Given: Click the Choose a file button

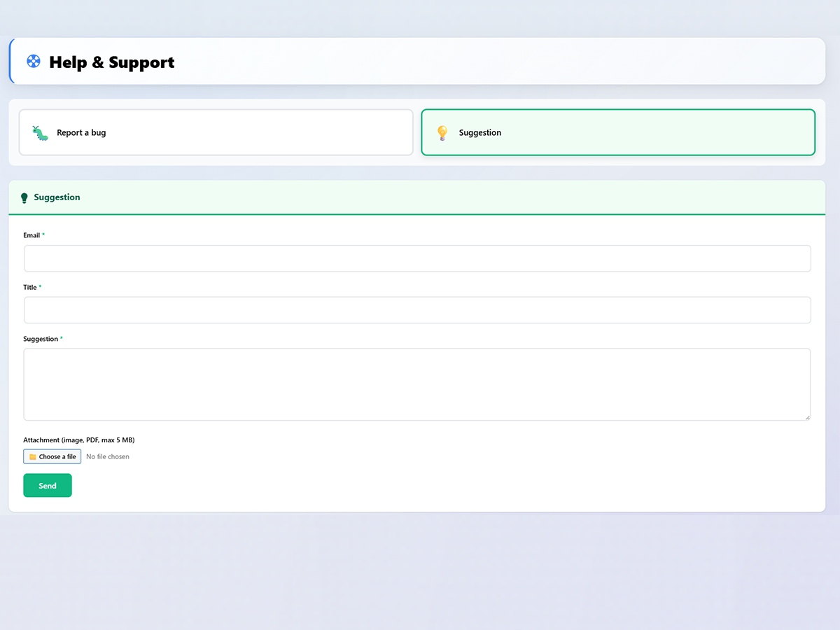Looking at the screenshot, I should (x=52, y=456).
